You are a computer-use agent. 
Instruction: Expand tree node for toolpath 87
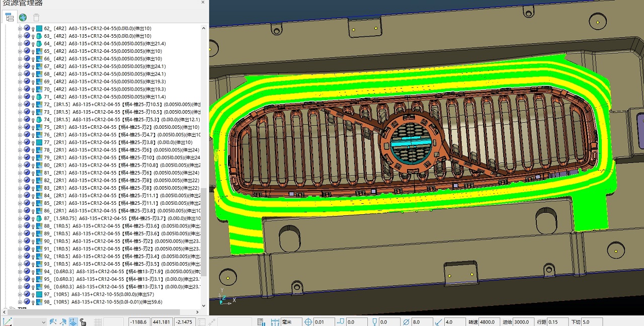click(20, 218)
